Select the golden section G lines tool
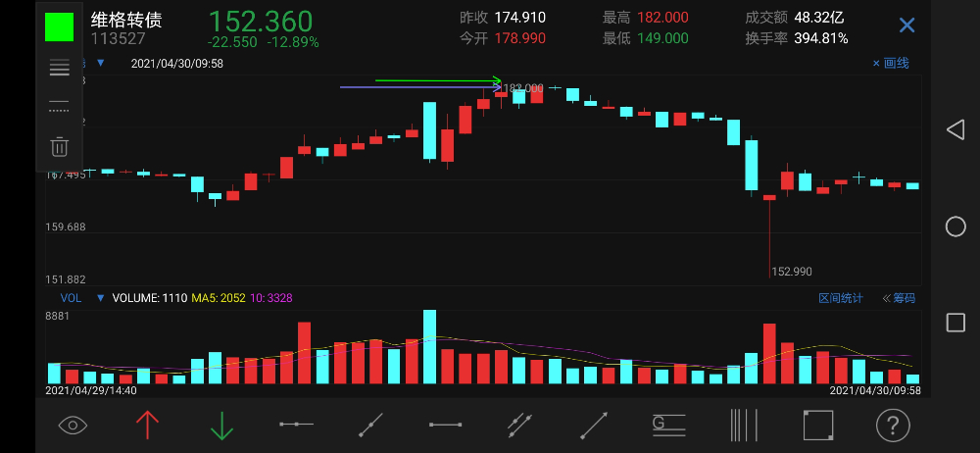This screenshot has width=980, height=453. point(668,426)
